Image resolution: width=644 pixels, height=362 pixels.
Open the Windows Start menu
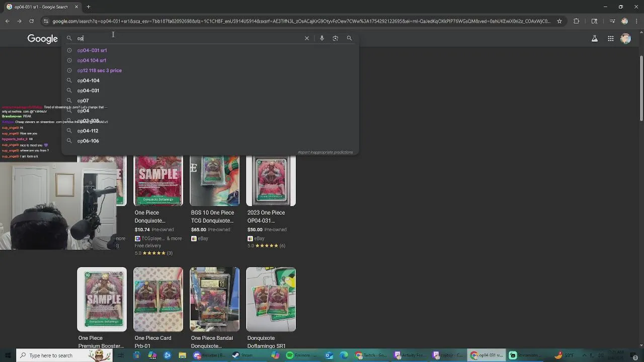8,355
